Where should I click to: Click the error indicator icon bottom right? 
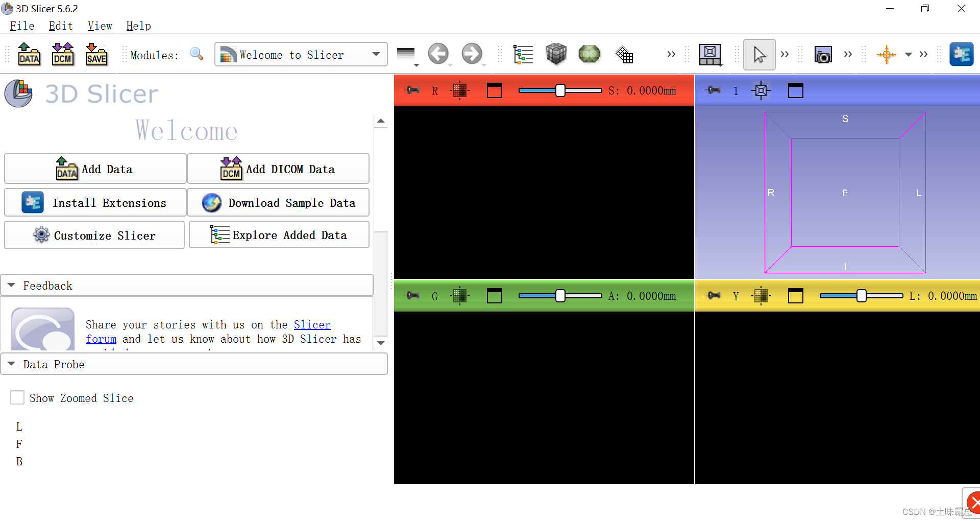[973, 503]
